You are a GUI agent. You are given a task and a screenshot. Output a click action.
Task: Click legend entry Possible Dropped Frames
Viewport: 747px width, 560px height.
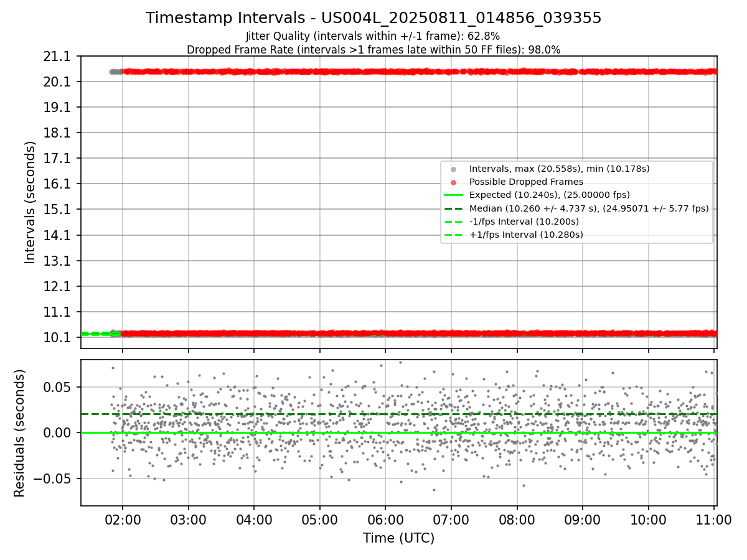526,182
